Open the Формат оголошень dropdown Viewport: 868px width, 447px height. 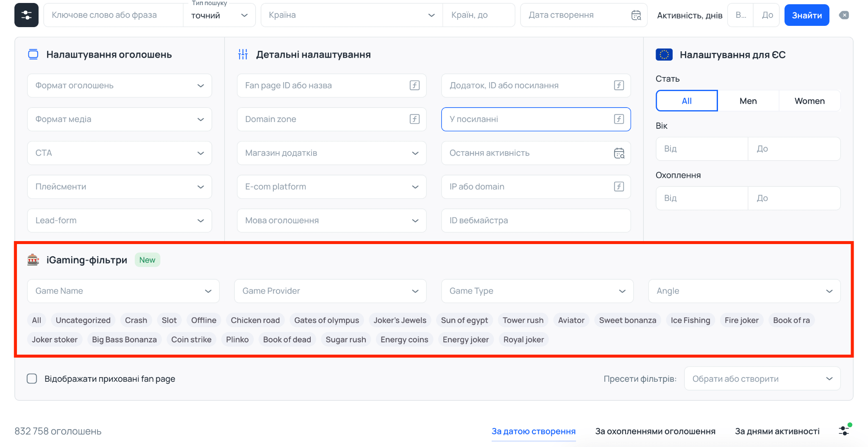120,86
